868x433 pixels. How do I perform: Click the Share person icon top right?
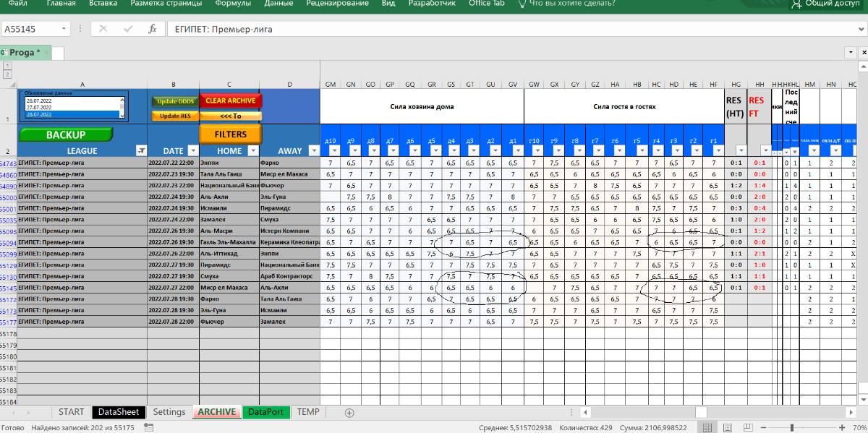pyautogui.click(x=796, y=4)
